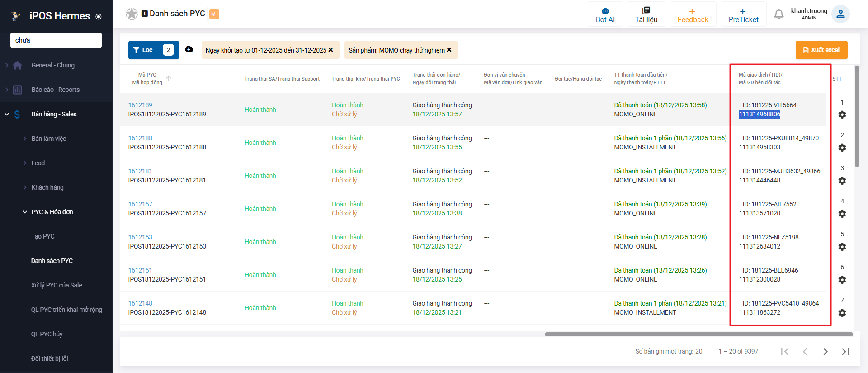Open settings gear for row 1612153
The image size is (868, 373).
point(842,247)
